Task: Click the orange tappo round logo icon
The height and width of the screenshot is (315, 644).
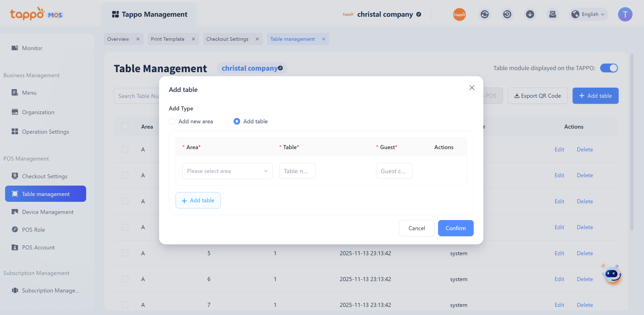Action: pos(459,14)
